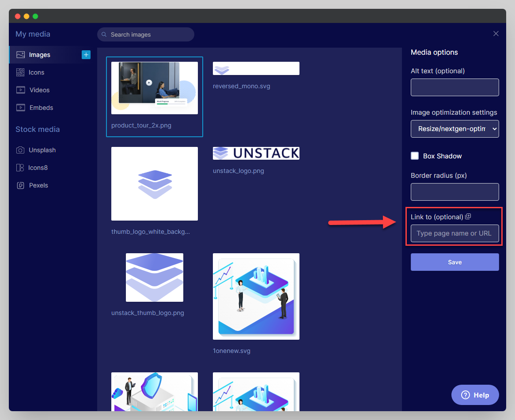
Task: Open the Image optimization settings dropdown
Action: (x=454, y=129)
